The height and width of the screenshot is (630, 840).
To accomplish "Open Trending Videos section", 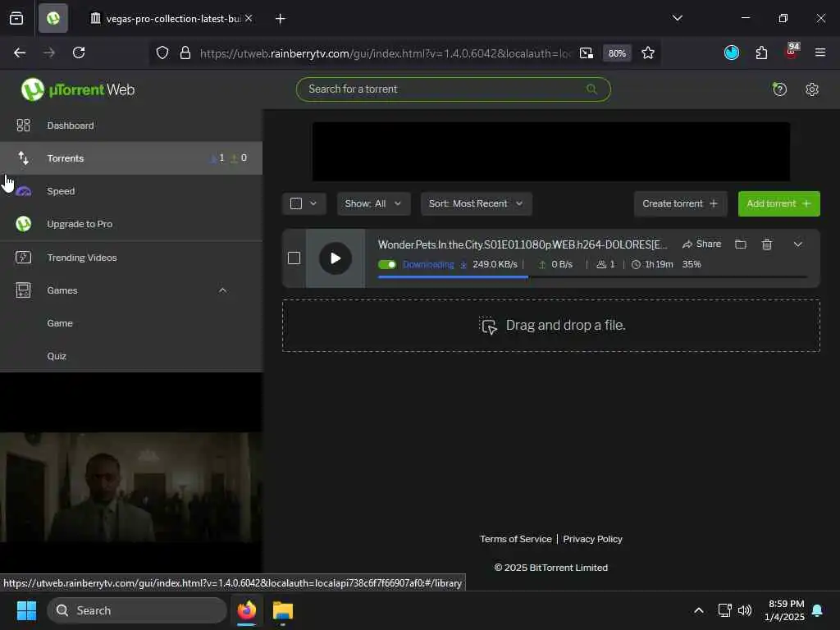I will click(131, 258).
